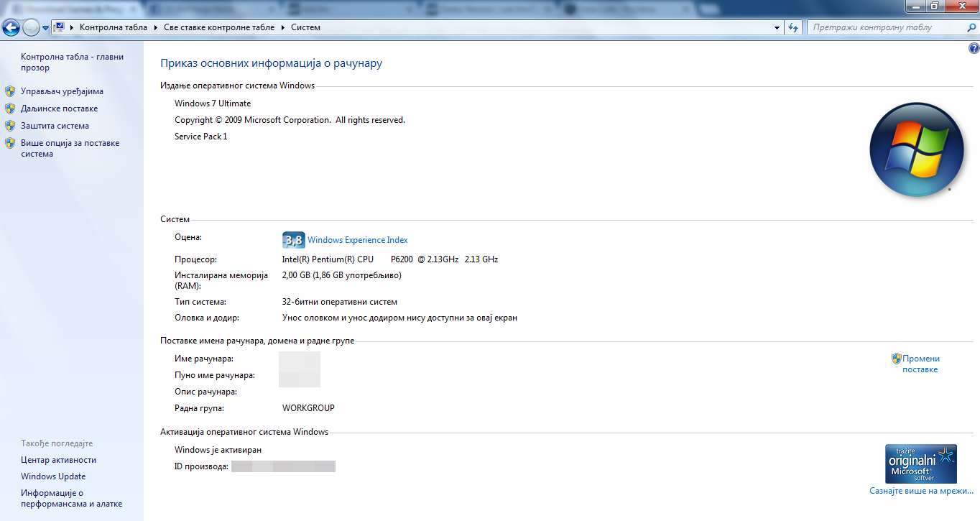Open Windows Update link
Image resolution: width=980 pixels, height=521 pixels.
coord(53,476)
